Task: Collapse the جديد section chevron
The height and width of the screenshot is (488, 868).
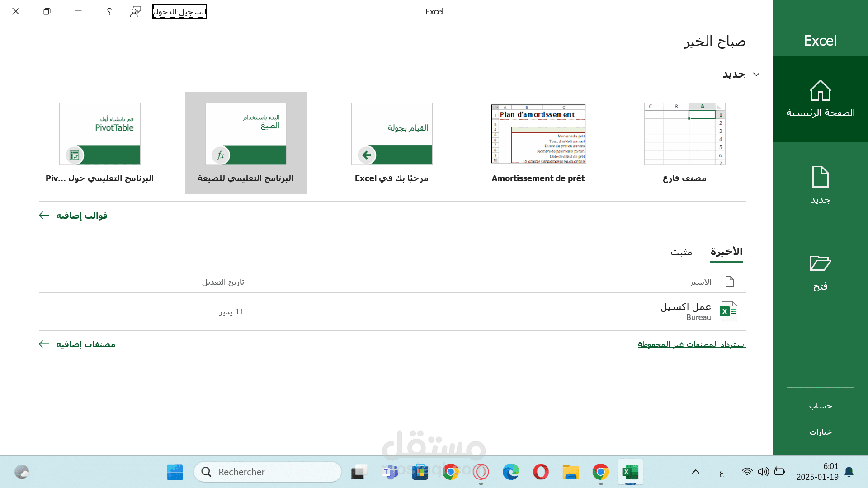Action: coord(756,74)
